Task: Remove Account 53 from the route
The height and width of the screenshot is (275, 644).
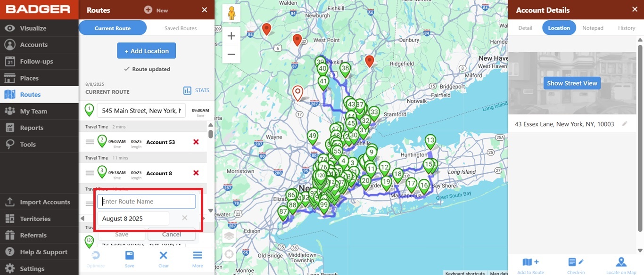Action: click(196, 142)
